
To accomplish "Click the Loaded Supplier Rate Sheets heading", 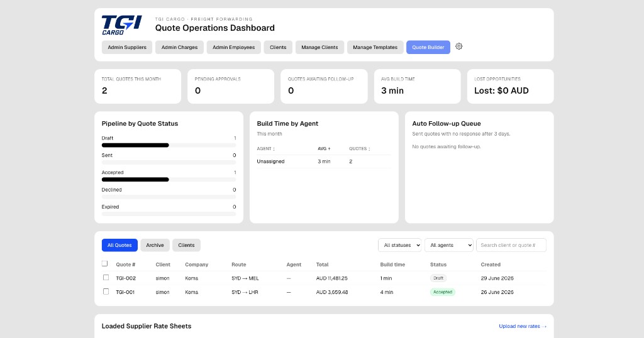I will [147, 326].
